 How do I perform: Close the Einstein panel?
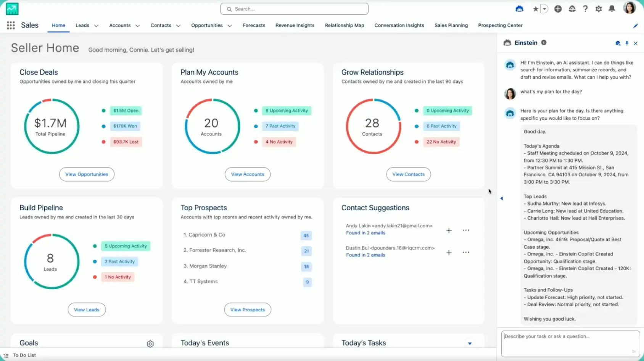636,43
